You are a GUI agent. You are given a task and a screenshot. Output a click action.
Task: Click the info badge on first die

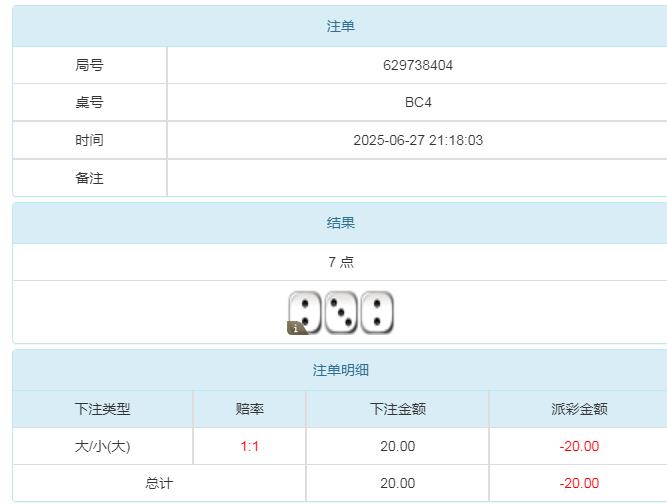tap(296, 327)
